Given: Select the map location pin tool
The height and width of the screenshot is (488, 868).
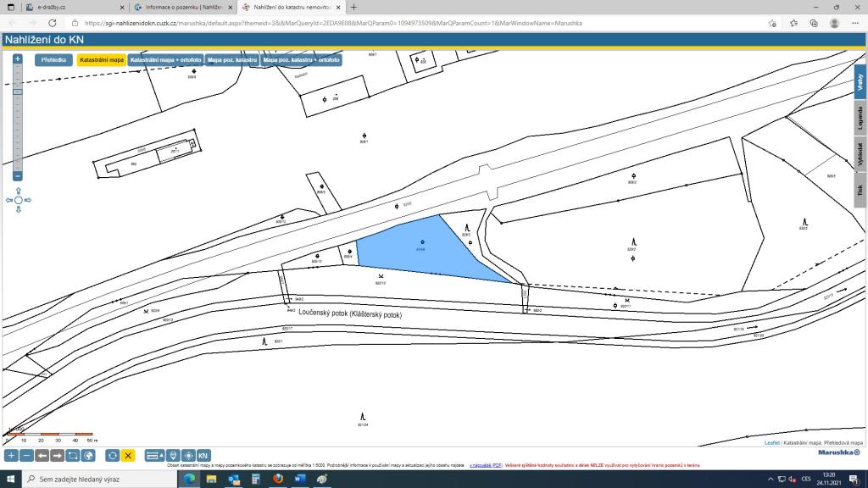Looking at the screenshot, I should pos(173,455).
